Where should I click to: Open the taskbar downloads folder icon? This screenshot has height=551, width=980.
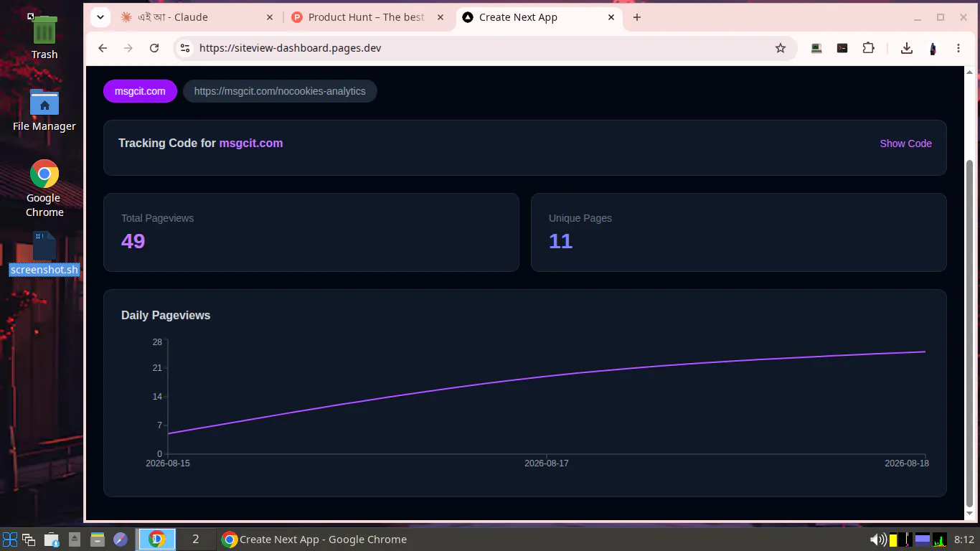[52, 540]
